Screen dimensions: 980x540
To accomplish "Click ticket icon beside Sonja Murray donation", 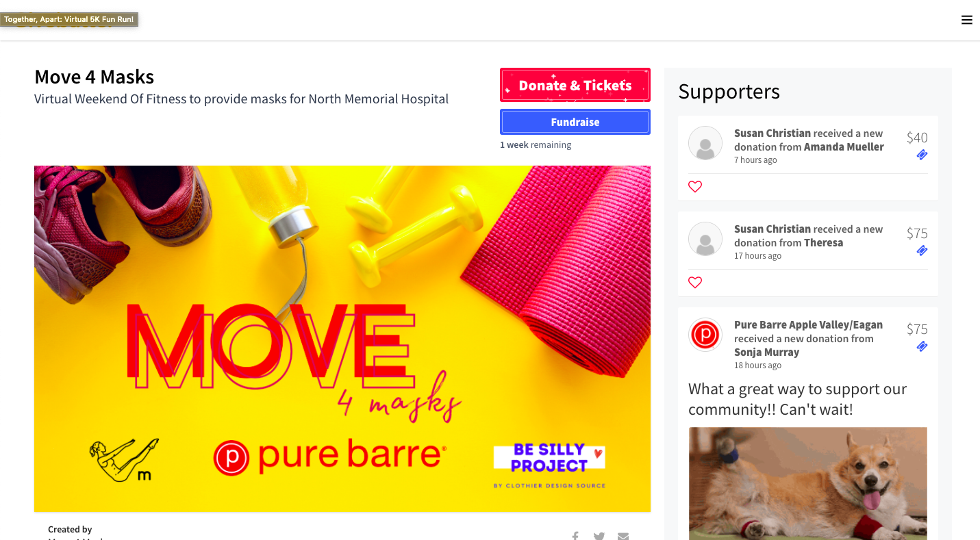I will (x=922, y=346).
